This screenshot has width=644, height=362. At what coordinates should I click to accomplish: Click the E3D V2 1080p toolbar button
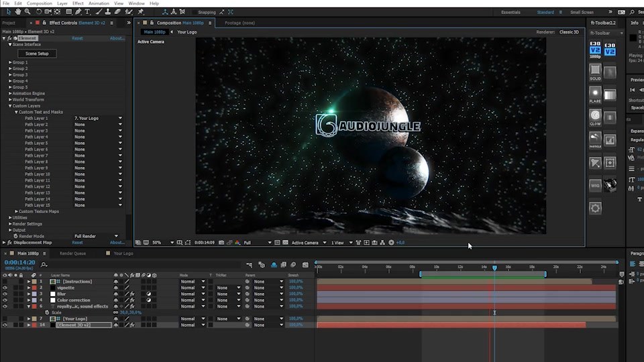coord(595,50)
